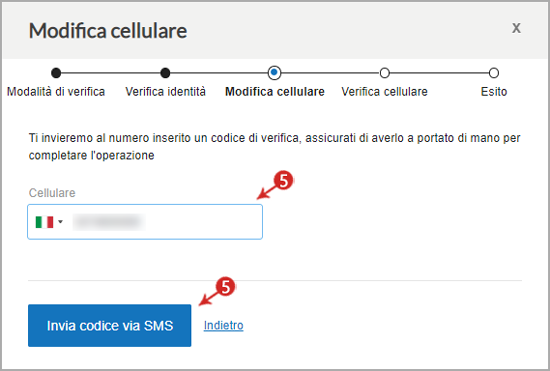Follow the Indietro link

click(x=223, y=325)
